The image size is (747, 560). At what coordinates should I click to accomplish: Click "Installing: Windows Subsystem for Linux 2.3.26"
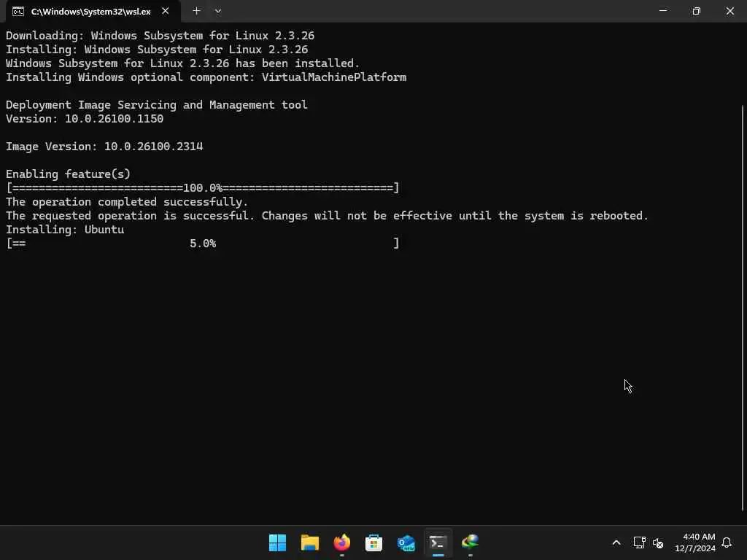157,50
